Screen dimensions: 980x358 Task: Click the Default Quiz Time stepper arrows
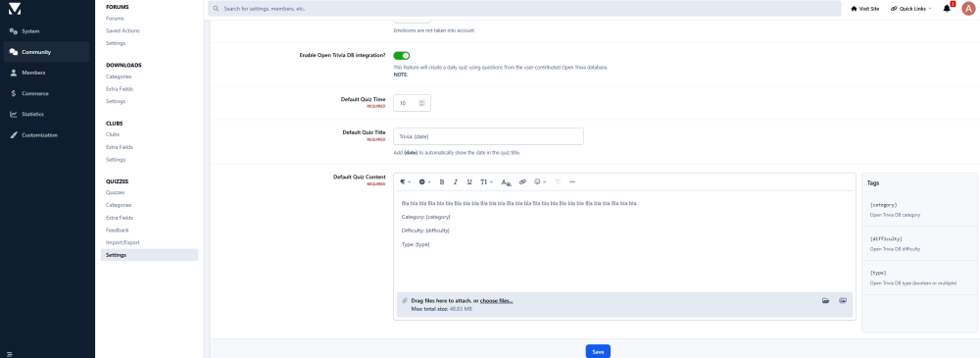pos(421,103)
